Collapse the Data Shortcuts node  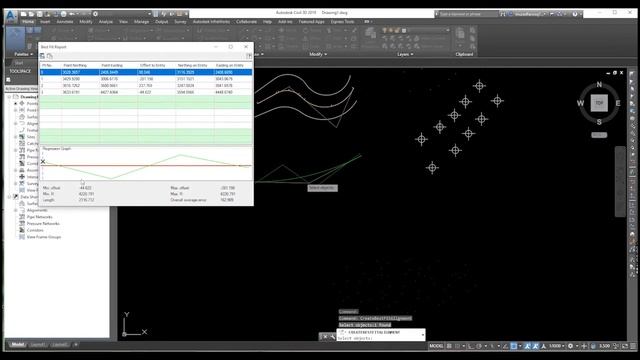pyautogui.click(x=9, y=197)
